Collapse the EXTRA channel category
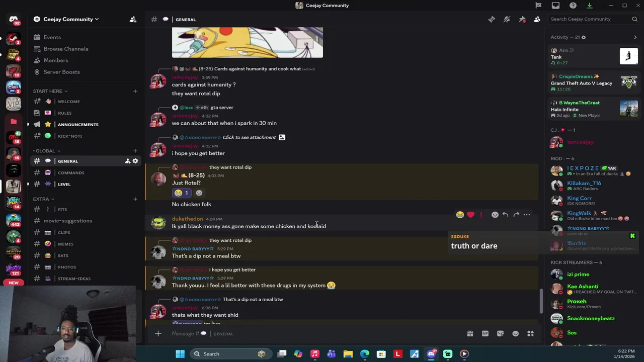The width and height of the screenshot is (644, 362). coord(44,199)
